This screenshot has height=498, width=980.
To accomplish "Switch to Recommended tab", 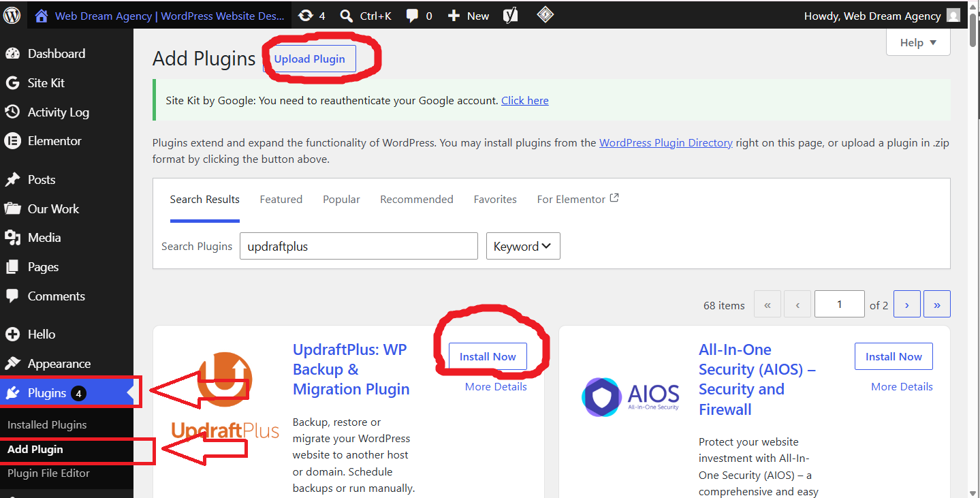I will pos(417,199).
